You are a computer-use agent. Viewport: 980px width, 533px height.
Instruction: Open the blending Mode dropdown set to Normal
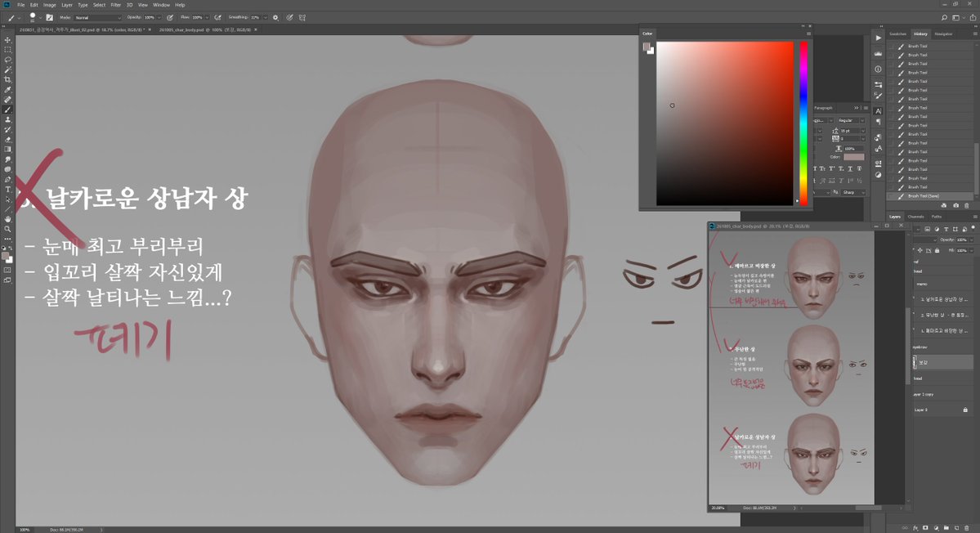[98, 17]
